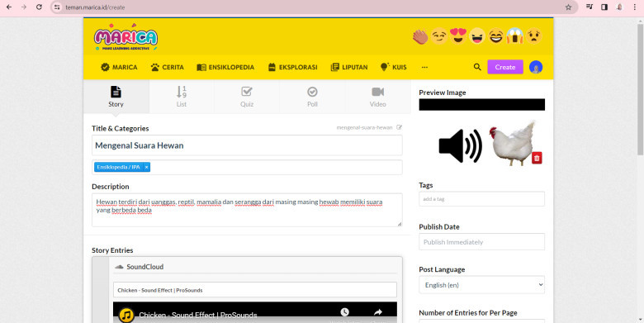Switch to the Story tab
This screenshot has width=644, height=323.
(x=116, y=97)
